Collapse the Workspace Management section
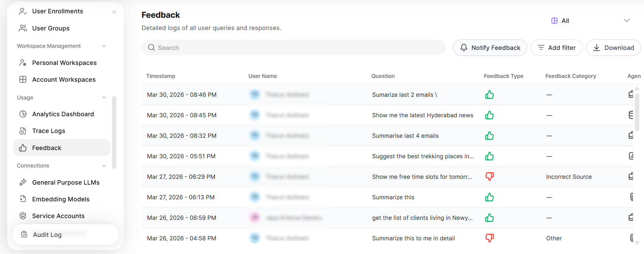 click(x=104, y=46)
